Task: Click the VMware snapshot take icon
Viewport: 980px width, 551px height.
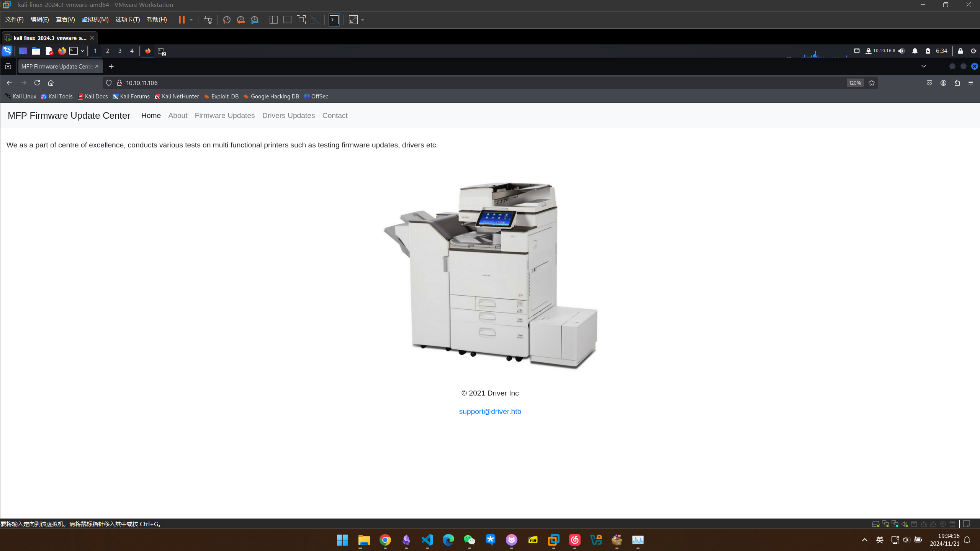Action: [226, 20]
